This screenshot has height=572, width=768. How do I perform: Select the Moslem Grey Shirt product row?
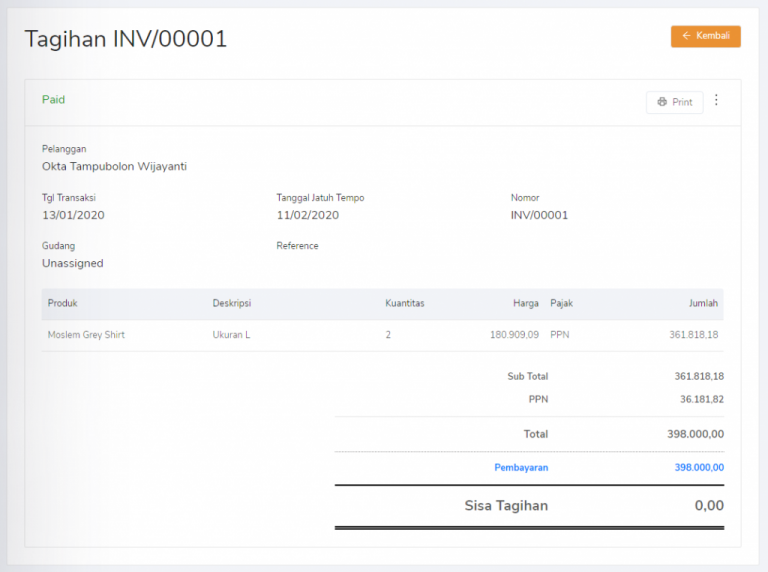click(x=86, y=335)
